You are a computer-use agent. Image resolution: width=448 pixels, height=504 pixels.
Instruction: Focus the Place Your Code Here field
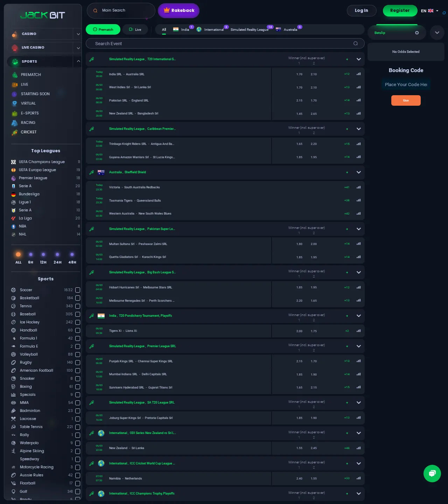(406, 84)
